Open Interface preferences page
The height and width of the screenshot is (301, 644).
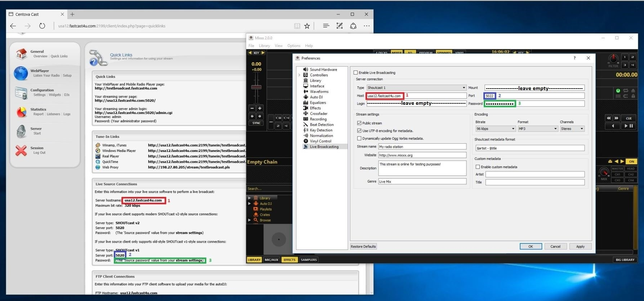point(317,86)
